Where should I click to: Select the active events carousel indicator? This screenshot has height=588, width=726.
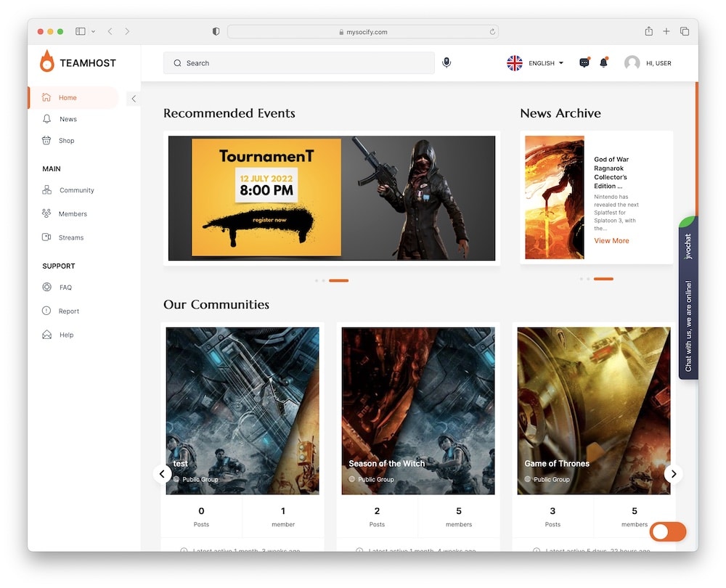click(338, 281)
